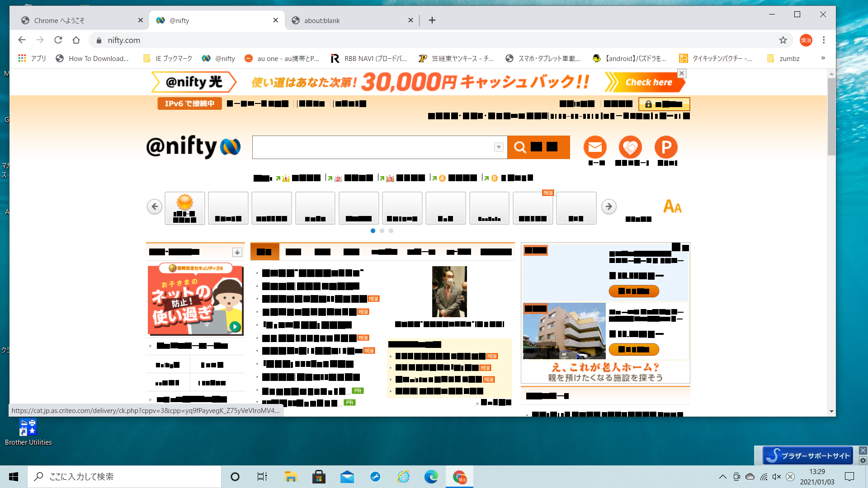Show more bookmarks with the chevron
This screenshot has width=868, height=488.
point(823,58)
